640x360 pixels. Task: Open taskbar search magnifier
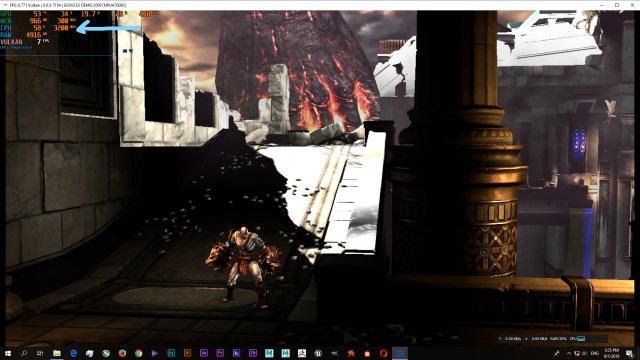[24, 353]
